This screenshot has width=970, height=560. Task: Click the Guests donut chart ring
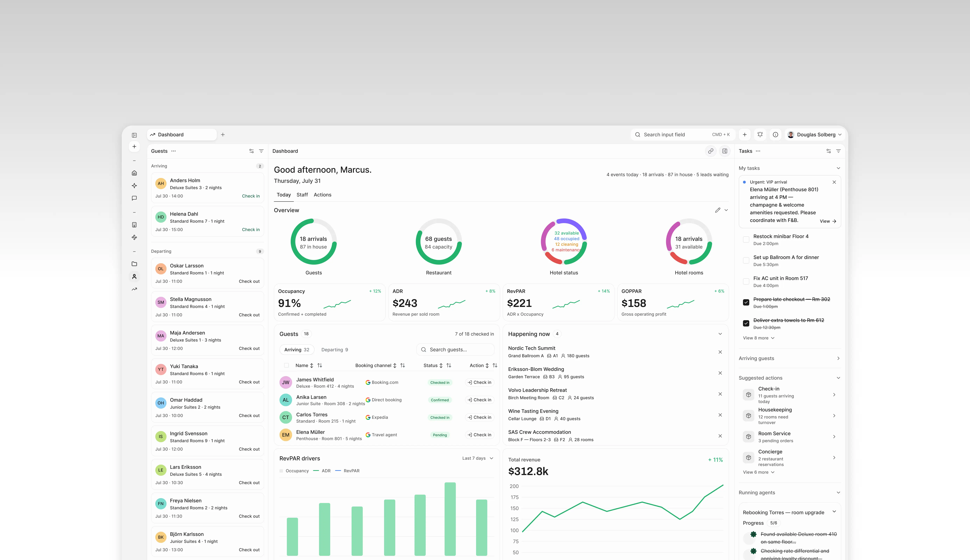click(314, 242)
